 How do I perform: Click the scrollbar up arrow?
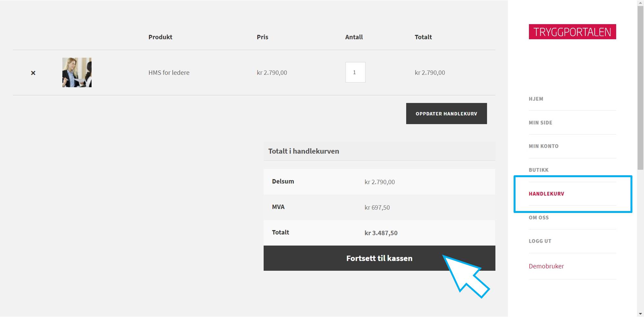[x=640, y=3]
